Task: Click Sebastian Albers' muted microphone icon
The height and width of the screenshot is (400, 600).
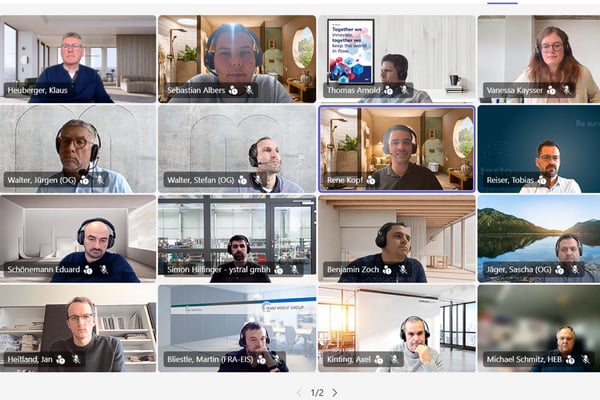Action: click(x=250, y=90)
